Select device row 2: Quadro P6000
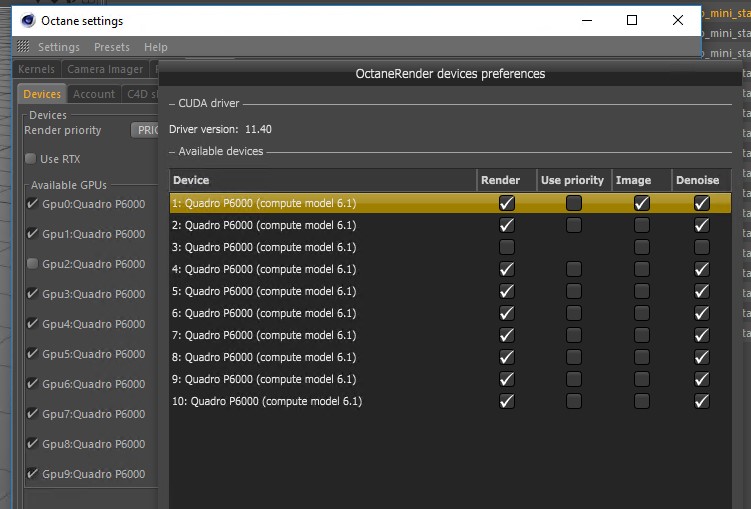The image size is (751, 509). click(450, 225)
